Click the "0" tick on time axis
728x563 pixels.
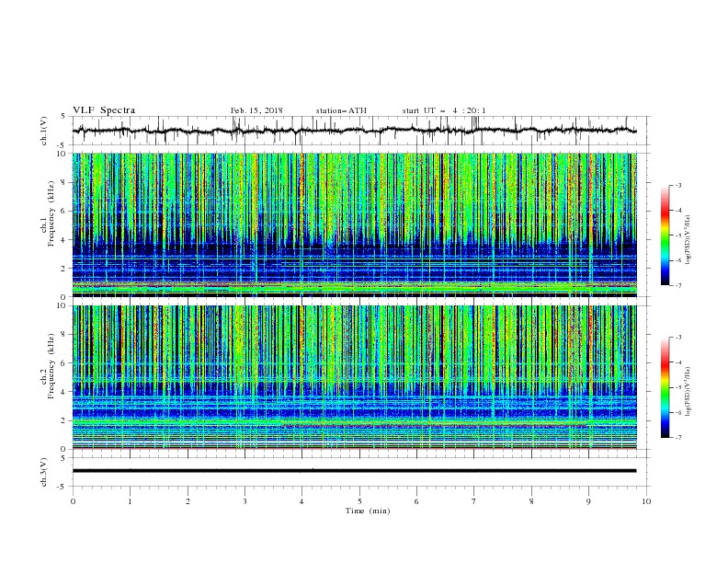(73, 501)
